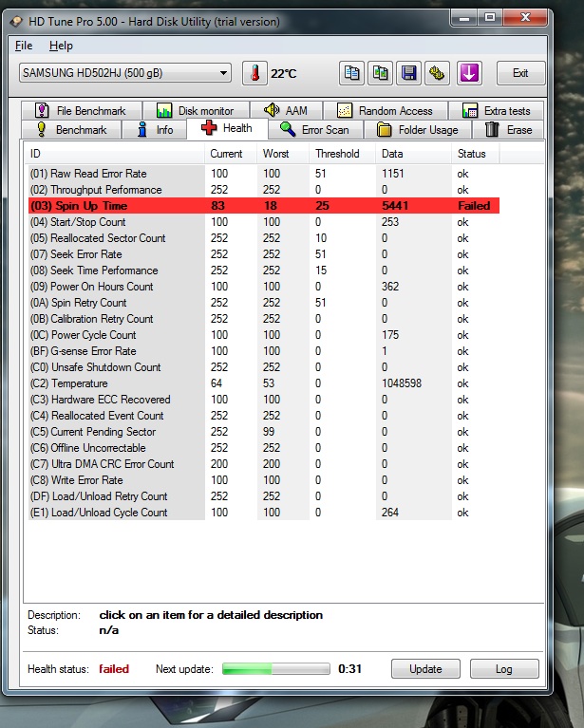Switch to the Benchmark tab
This screenshot has height=728, width=584.
71,129
